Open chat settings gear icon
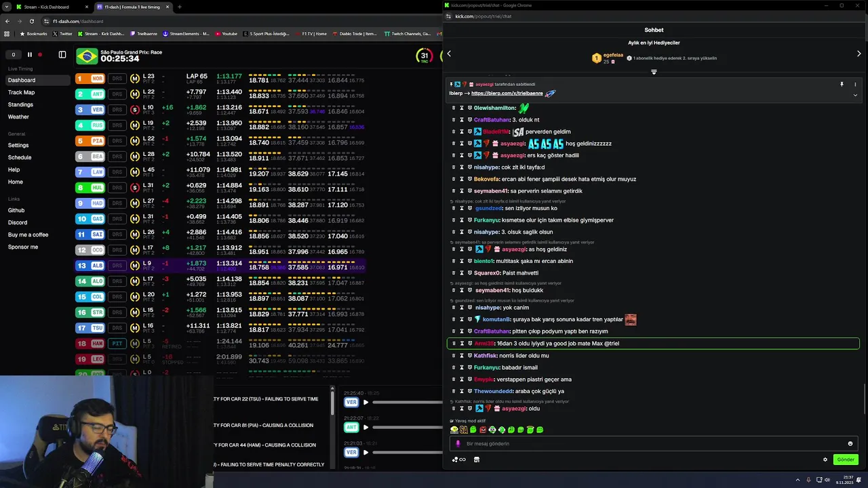 click(825, 460)
